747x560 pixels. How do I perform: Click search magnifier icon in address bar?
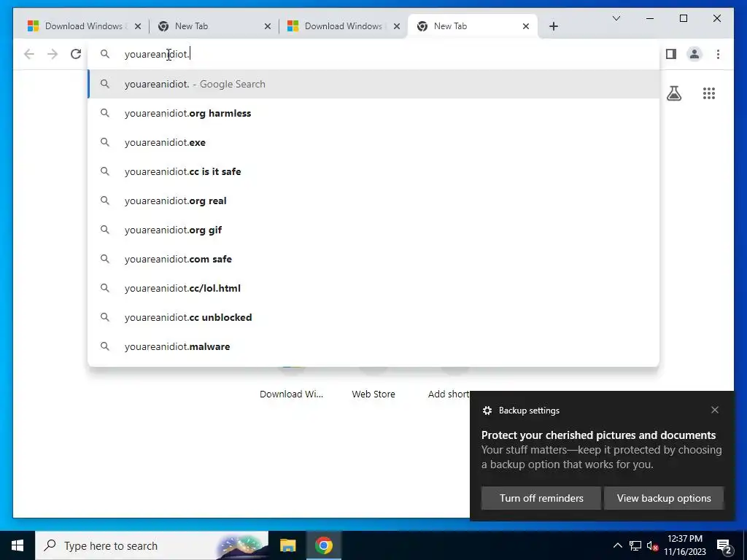[105, 54]
